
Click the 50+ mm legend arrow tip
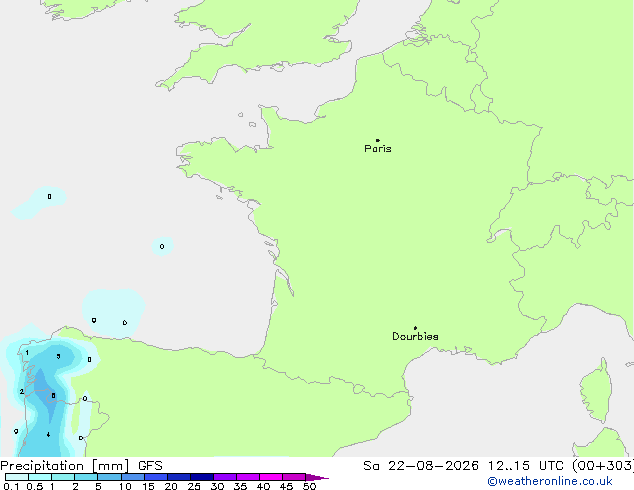(317, 477)
